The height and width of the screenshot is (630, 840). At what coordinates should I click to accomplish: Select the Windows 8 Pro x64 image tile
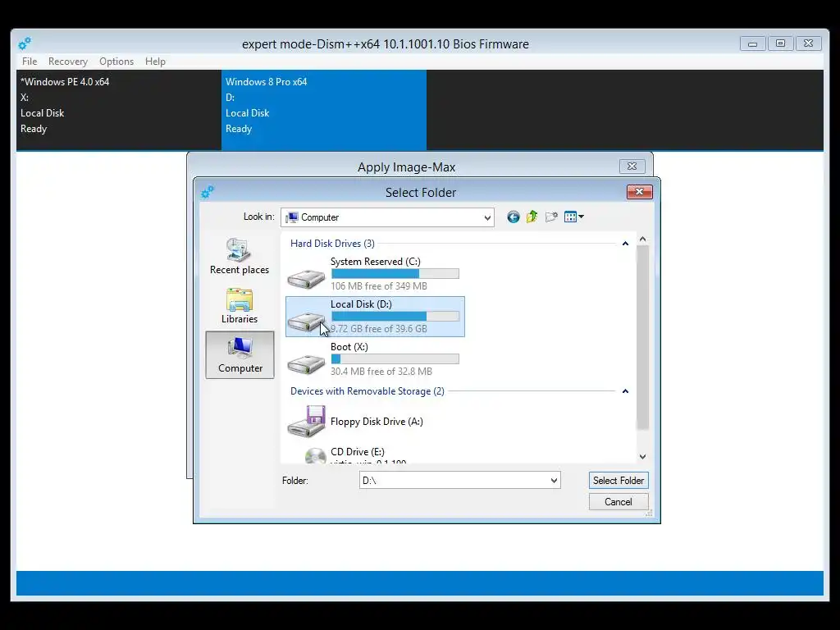[324, 110]
